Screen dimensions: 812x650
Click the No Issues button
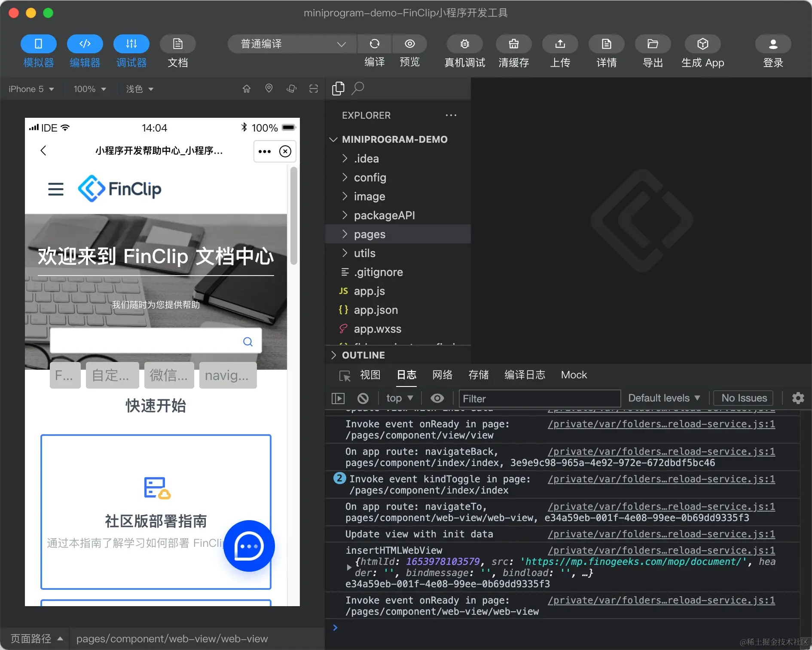[744, 398]
